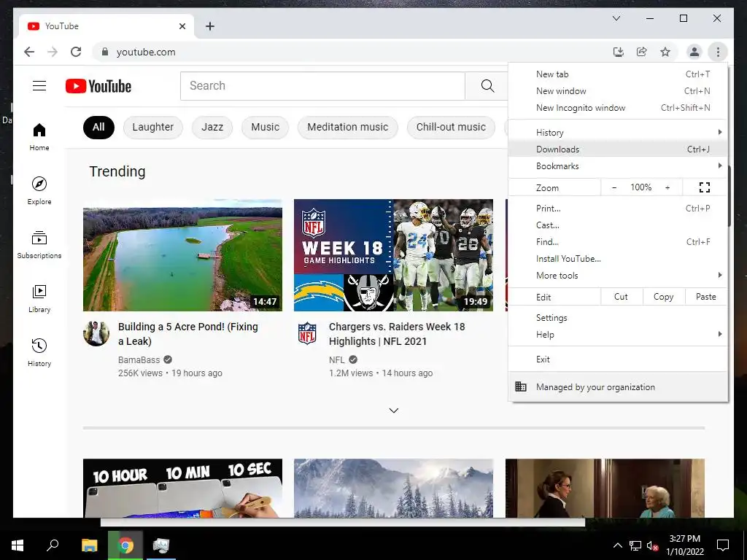Select Find... menu item

point(617,242)
